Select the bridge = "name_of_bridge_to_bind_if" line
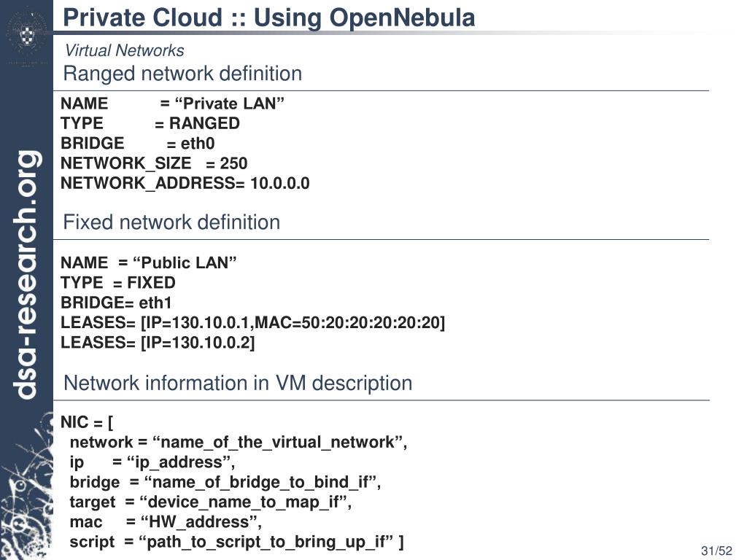747x560 pixels. (x=225, y=483)
